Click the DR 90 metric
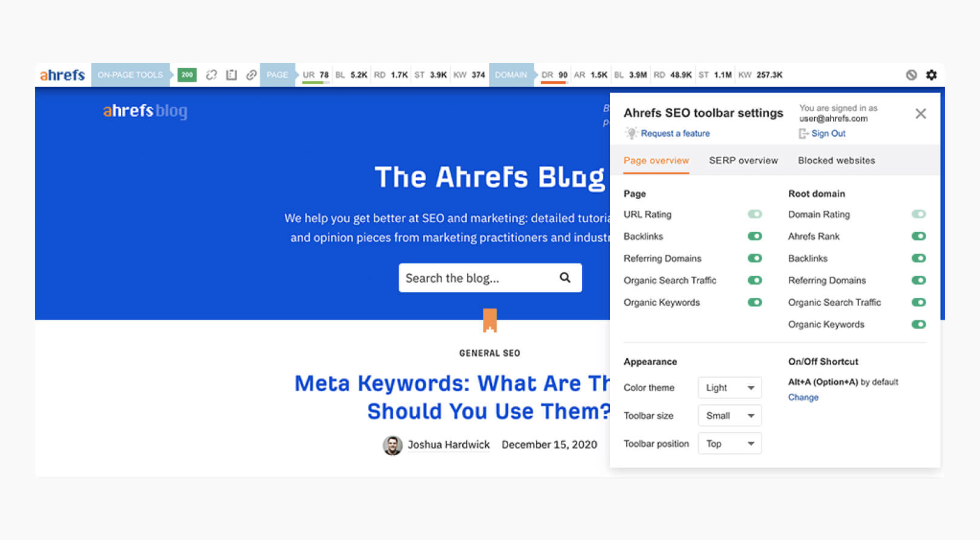The width and height of the screenshot is (980, 540). pos(554,75)
